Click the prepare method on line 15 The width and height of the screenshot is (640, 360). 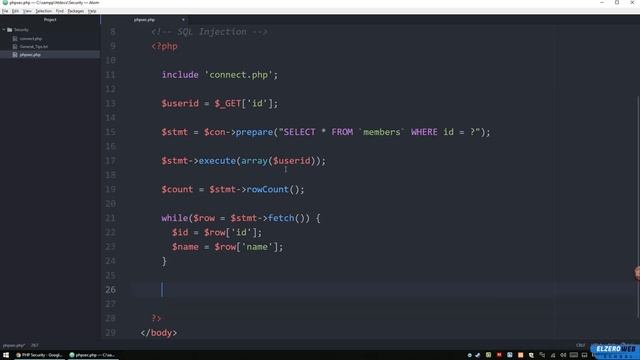coord(254,132)
